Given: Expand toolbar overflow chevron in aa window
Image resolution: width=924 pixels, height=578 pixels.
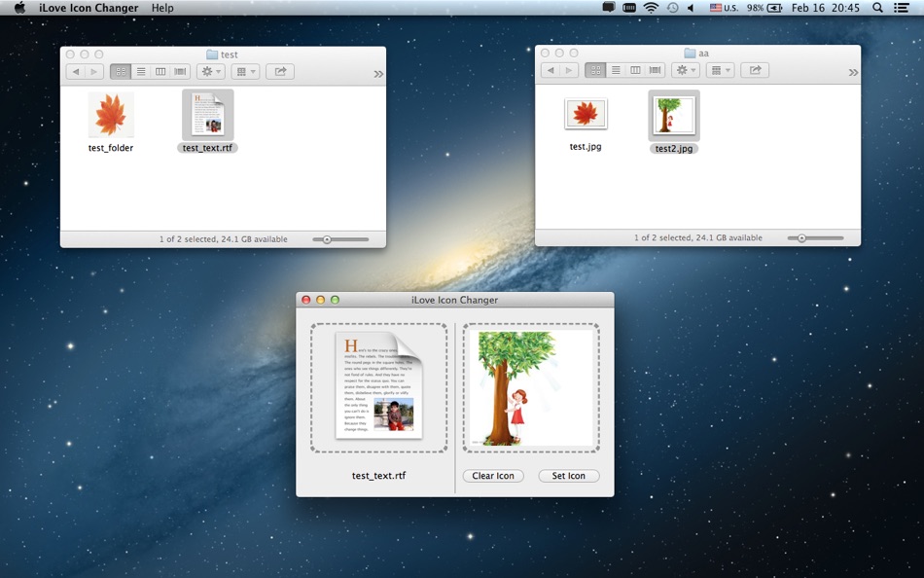Looking at the screenshot, I should tap(853, 73).
